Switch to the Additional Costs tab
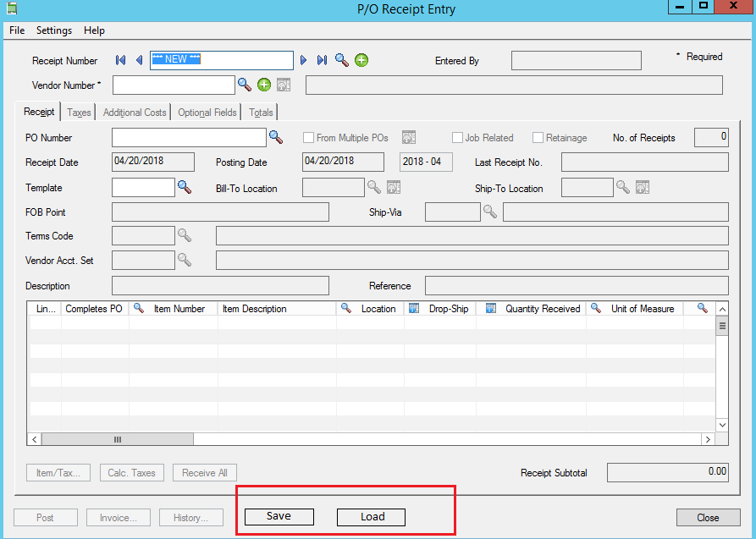This screenshot has width=756, height=539. tap(135, 113)
